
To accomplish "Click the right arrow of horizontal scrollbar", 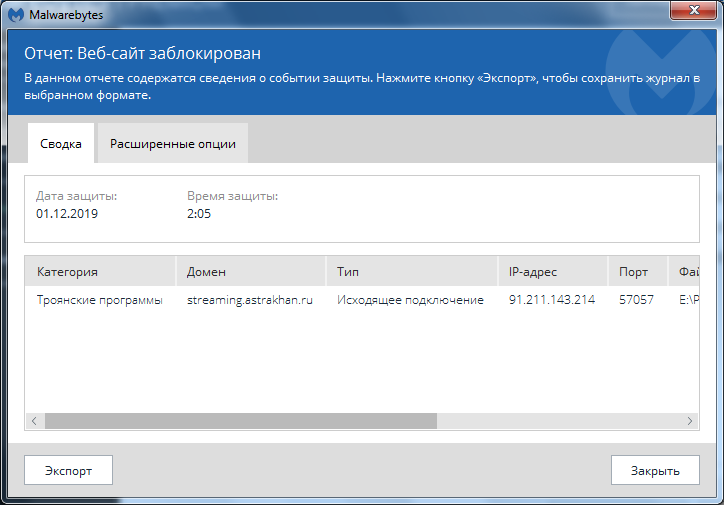I will pyautogui.click(x=689, y=421).
